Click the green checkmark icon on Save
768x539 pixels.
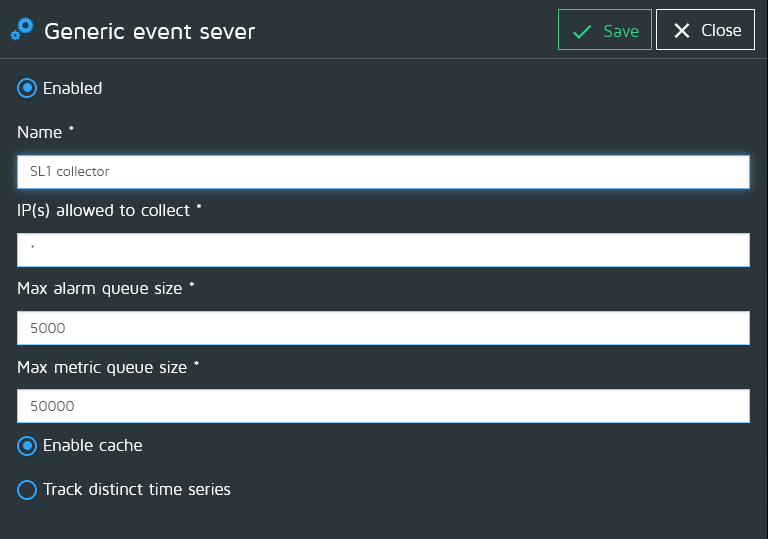582,31
